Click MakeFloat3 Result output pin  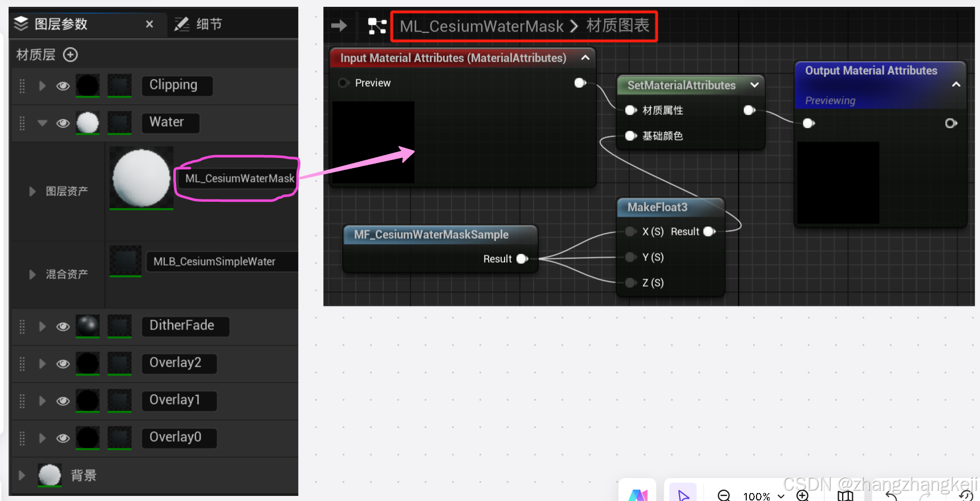(x=709, y=232)
